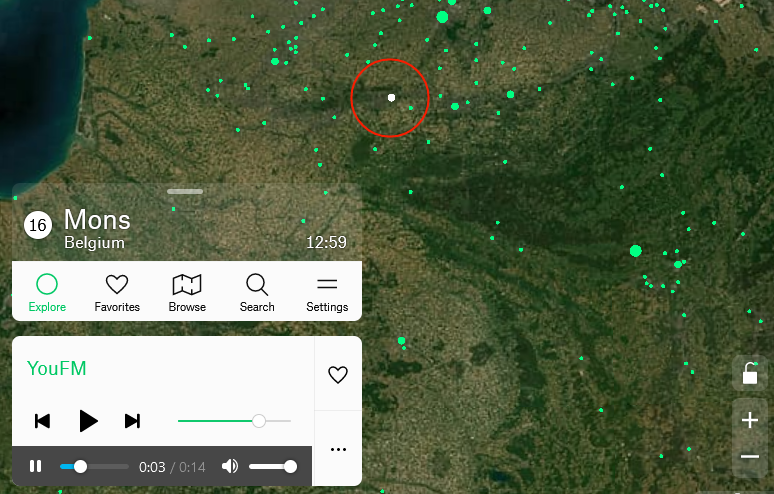This screenshot has width=774, height=494.
Task: Open the Browse map tab
Action: click(187, 292)
